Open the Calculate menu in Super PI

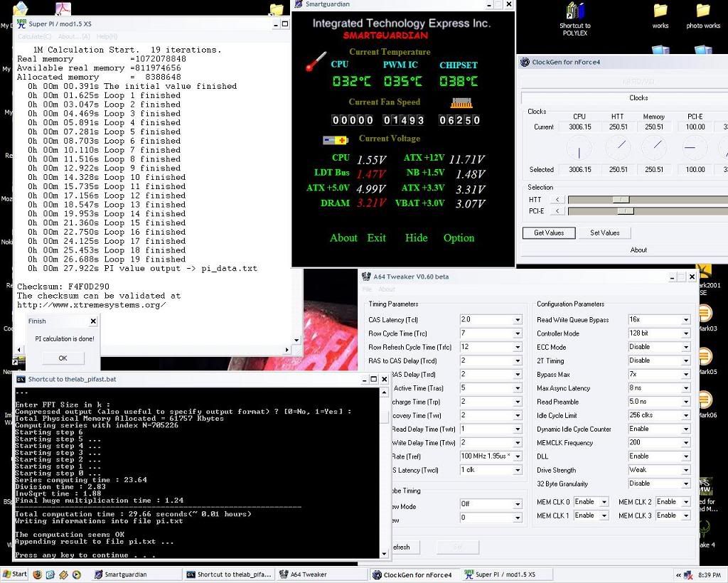click(35, 37)
